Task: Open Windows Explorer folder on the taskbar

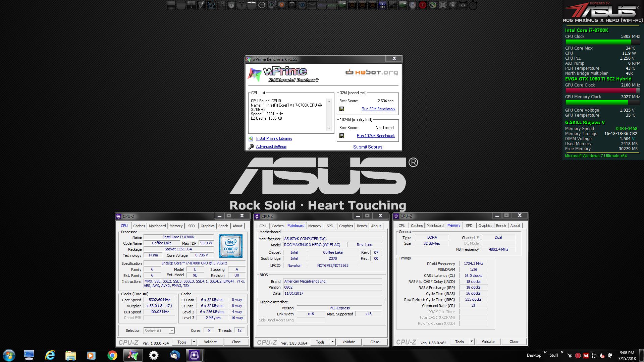Action: coord(71,355)
